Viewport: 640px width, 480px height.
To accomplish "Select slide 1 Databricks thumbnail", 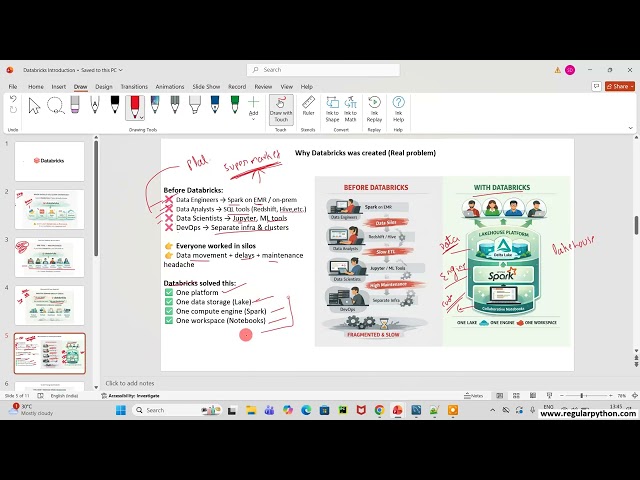I will (x=49, y=161).
